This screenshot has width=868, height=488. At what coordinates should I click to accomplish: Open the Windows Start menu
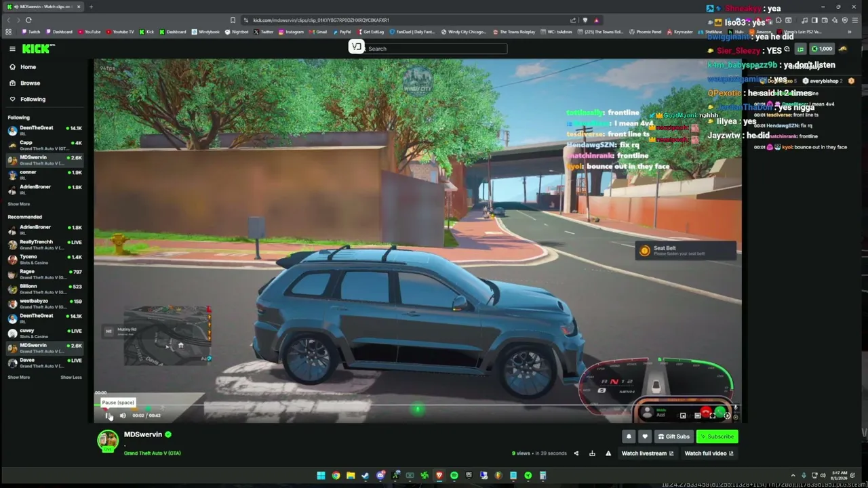coord(321,476)
